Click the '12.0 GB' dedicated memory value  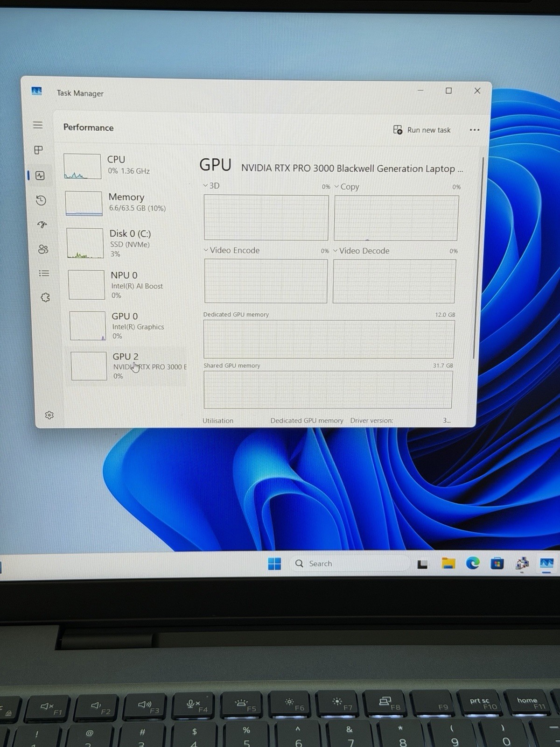[x=445, y=315]
